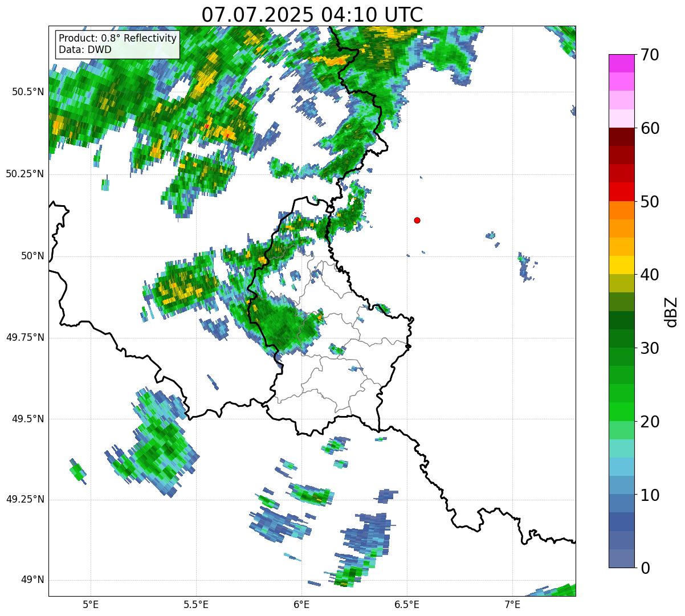Click the colorbar value 30
The height and width of the screenshot is (616, 685).
tap(650, 348)
